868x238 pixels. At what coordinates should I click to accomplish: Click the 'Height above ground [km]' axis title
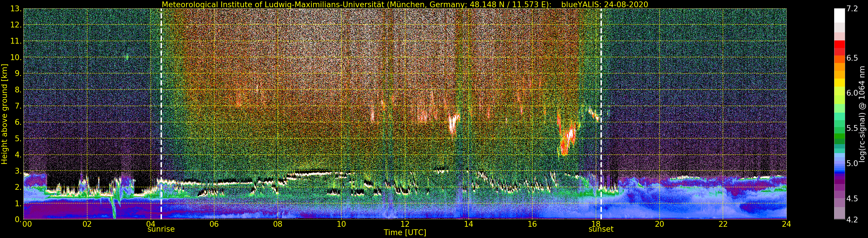[x=4, y=114]
